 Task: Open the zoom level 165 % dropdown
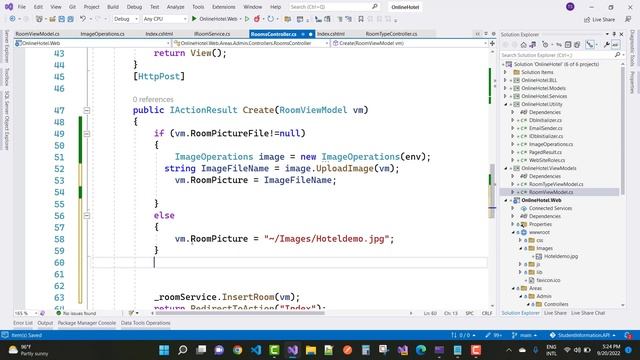coord(26,313)
